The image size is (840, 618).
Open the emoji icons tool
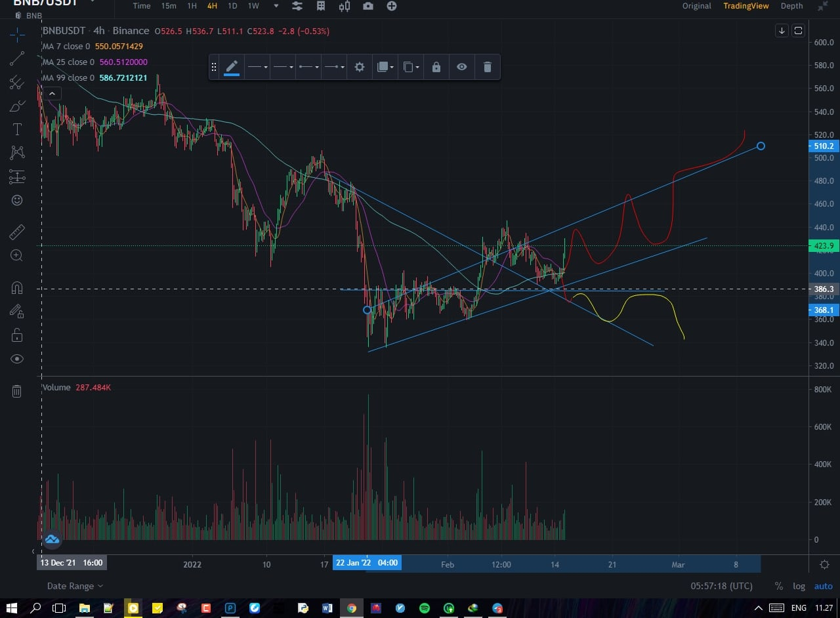point(17,200)
